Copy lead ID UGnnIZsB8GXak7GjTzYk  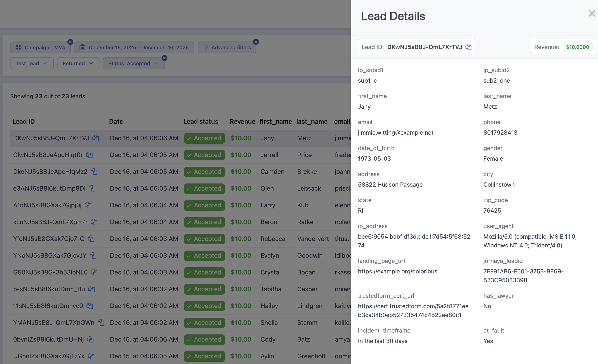pos(91,356)
